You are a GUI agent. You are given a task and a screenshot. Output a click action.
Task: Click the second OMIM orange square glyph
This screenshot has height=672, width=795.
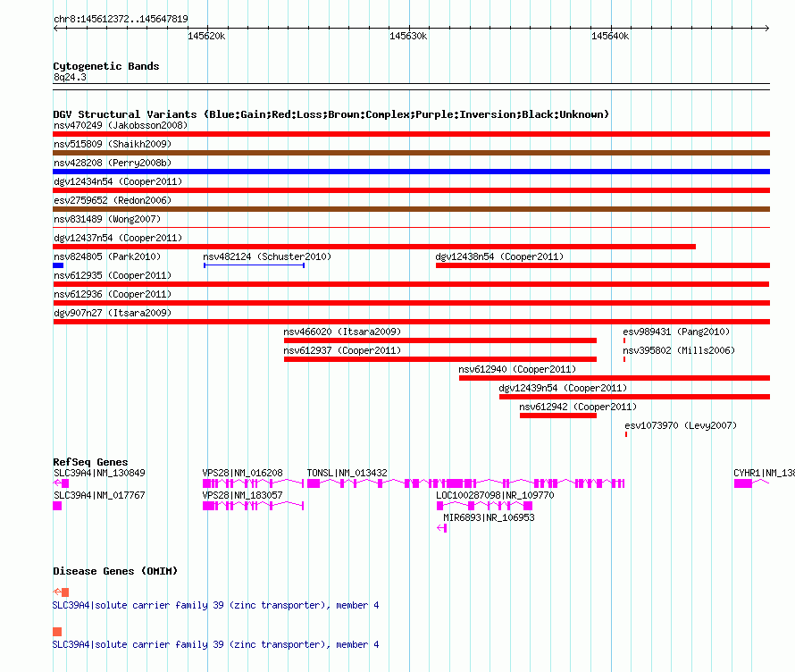click(57, 632)
